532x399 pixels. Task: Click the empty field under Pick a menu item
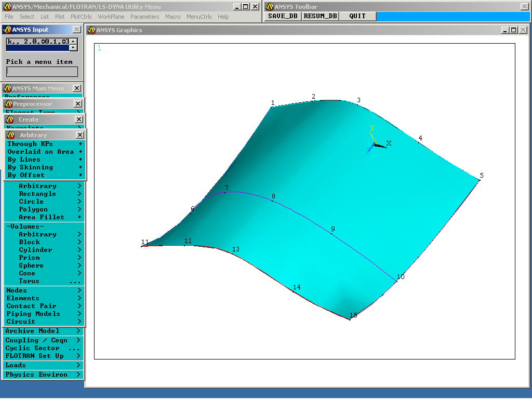[x=42, y=72]
